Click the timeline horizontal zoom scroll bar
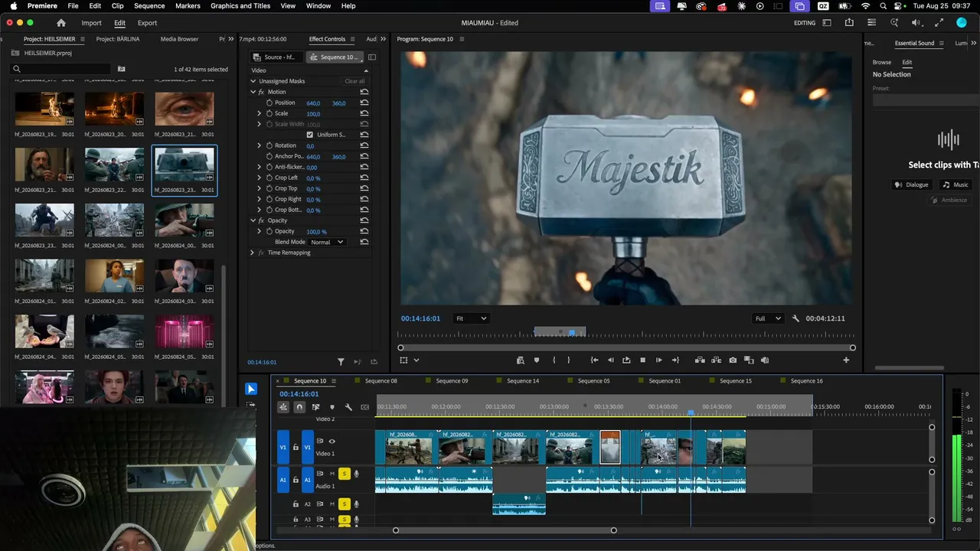980x551 pixels. (505, 530)
